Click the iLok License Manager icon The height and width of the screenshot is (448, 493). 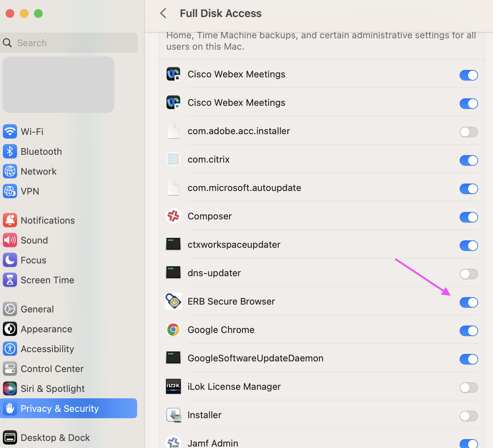coord(173,386)
